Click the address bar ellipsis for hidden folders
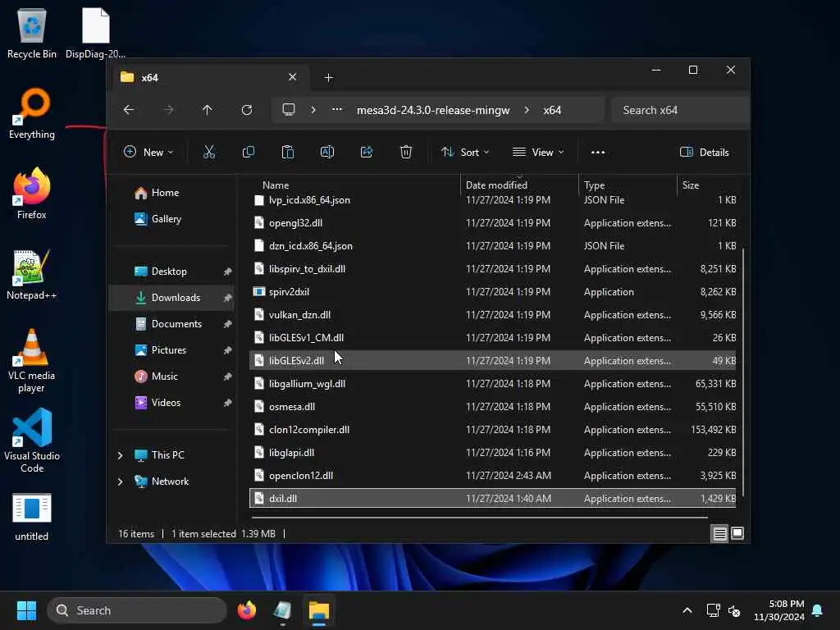This screenshot has height=630, width=840. [337, 110]
